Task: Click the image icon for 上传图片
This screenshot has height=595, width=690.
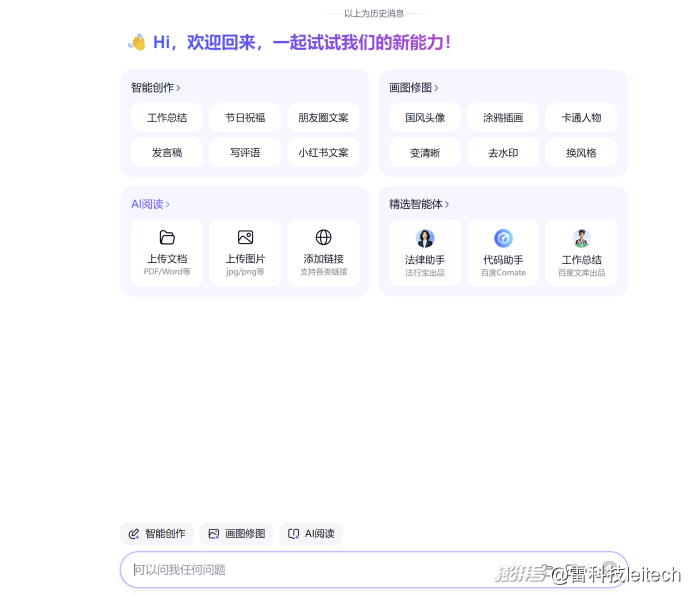Action: coord(245,237)
